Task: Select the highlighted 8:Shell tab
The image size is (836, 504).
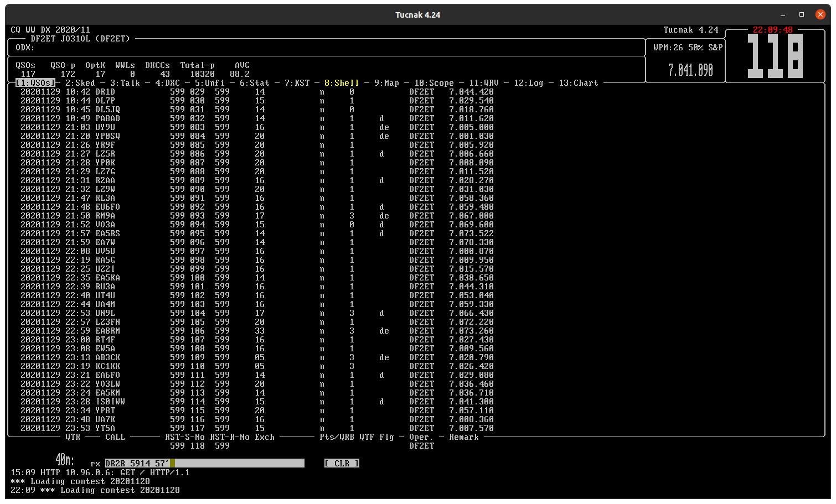Action: [342, 83]
